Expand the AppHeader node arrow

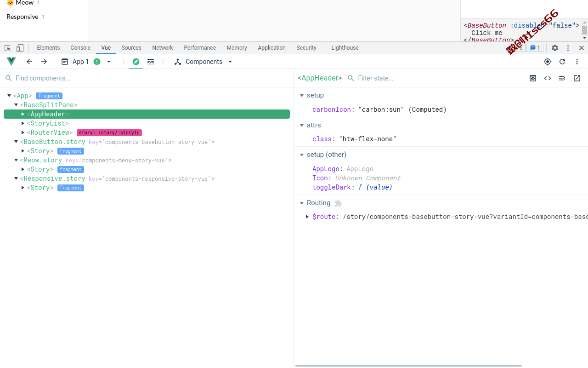coord(23,114)
